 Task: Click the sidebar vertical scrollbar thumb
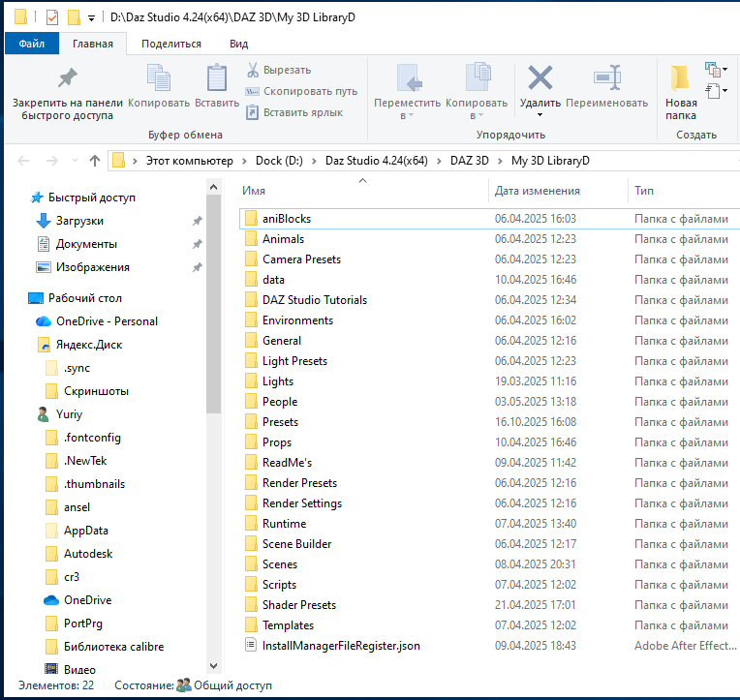click(x=213, y=304)
